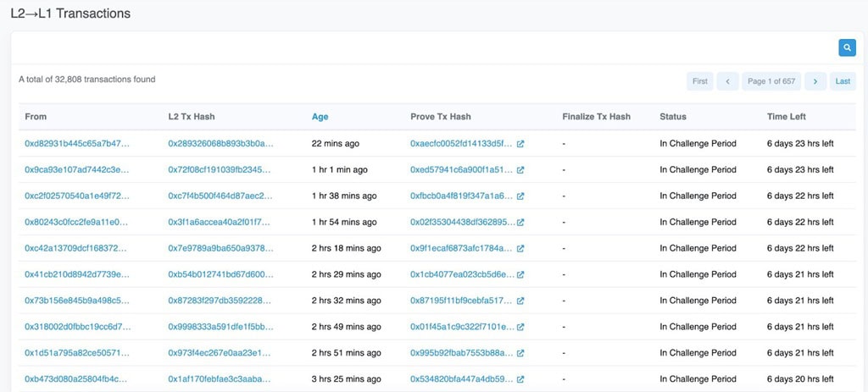Go to previous page with left chevron

[x=727, y=81]
